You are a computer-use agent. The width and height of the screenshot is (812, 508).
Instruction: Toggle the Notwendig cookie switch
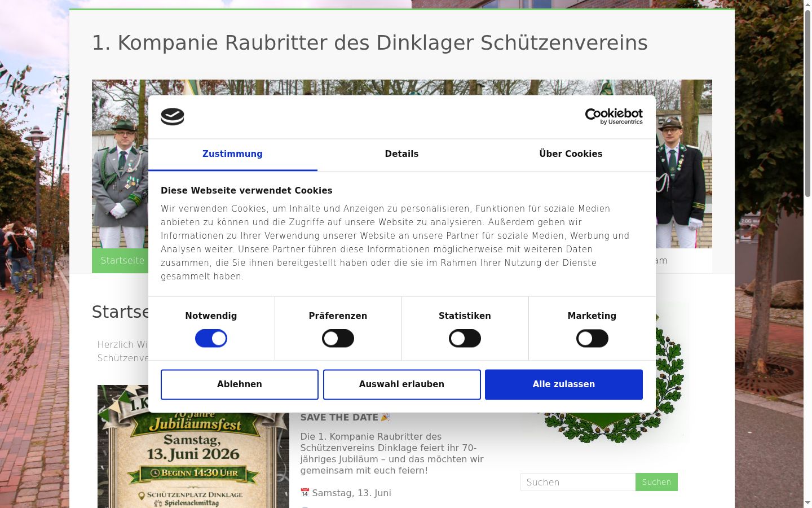pos(211,339)
